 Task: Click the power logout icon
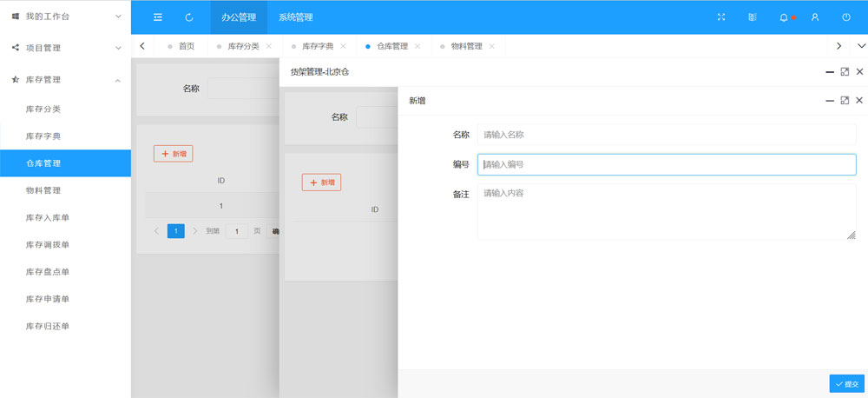(846, 17)
